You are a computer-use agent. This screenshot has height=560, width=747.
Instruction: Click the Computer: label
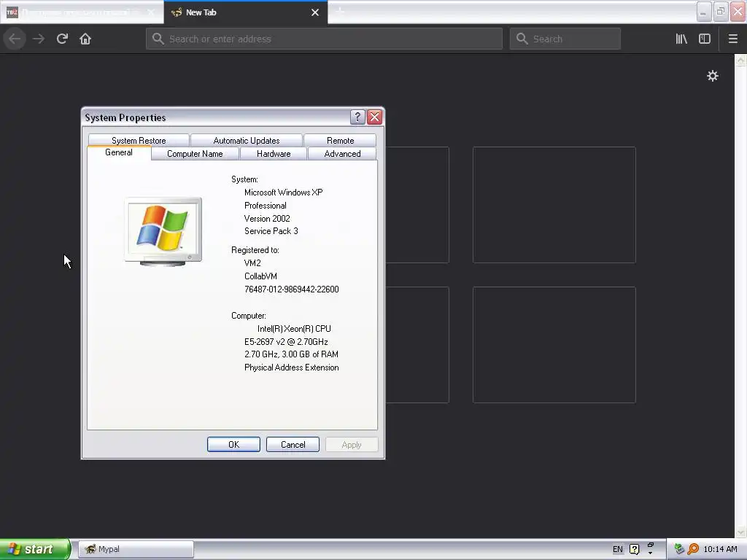(249, 316)
